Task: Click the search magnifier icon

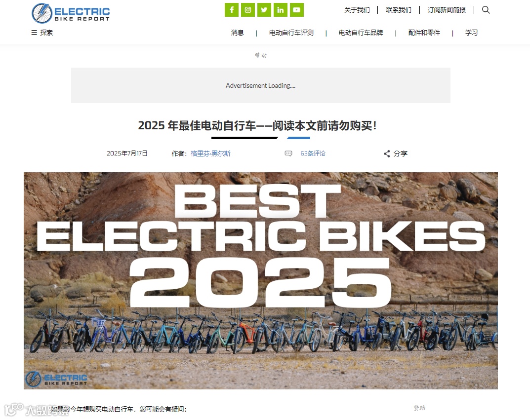Action: point(486,10)
